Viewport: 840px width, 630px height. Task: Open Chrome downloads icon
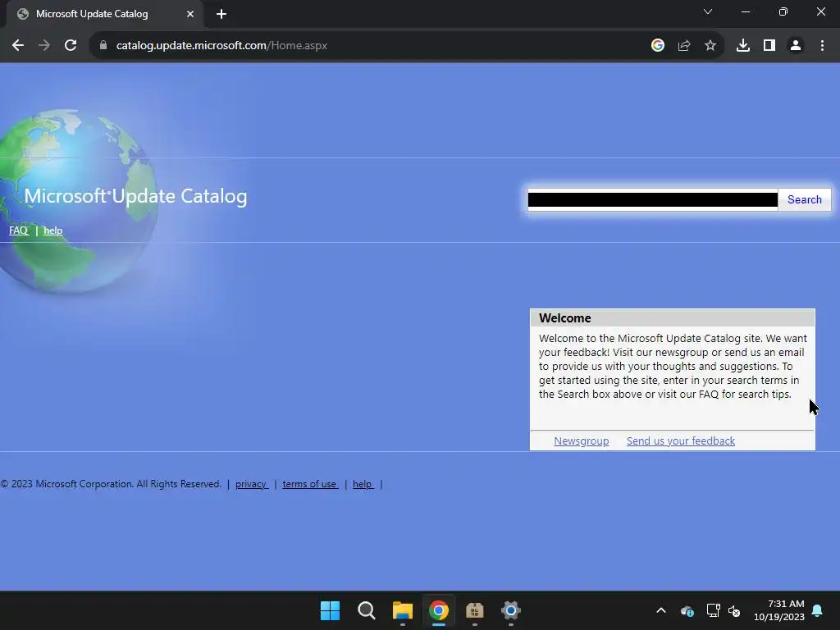click(x=743, y=46)
